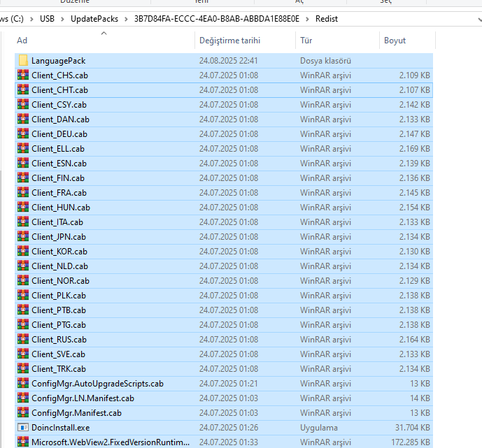This screenshot has height=448, width=482.
Task: Click the Client_KOR.cab archive icon
Action: (x=23, y=251)
